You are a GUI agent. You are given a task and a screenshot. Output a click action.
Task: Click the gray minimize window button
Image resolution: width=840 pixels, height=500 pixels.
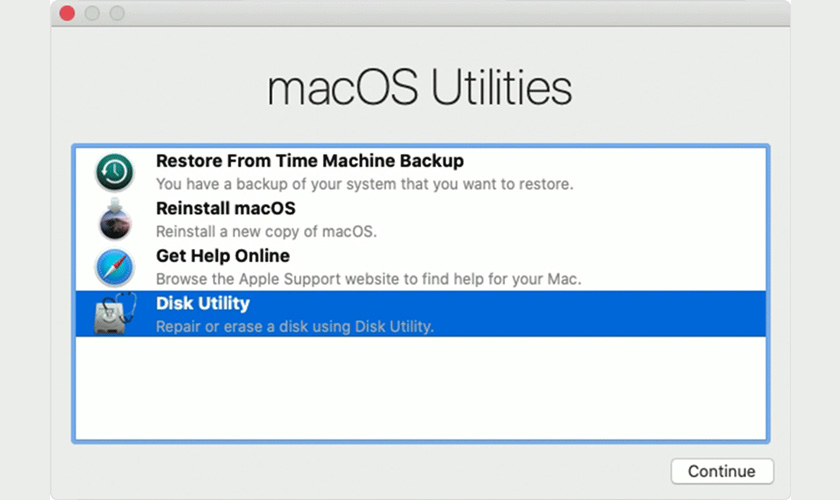(x=92, y=13)
